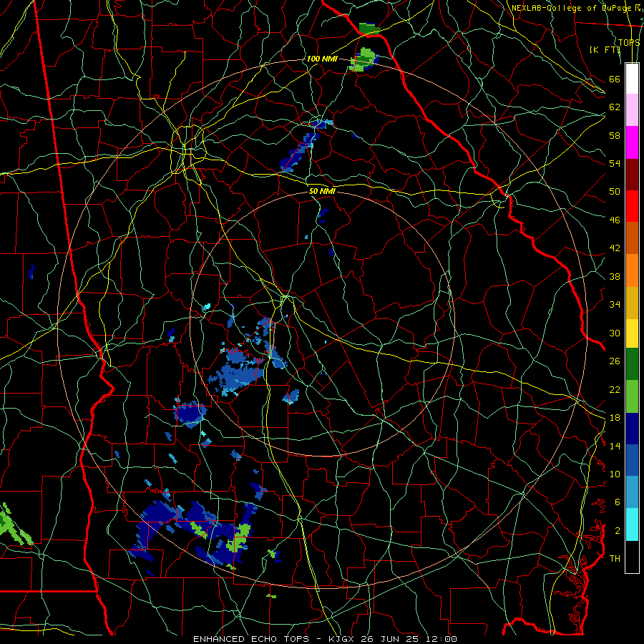
Task: Pick the magenta legend swatch
Action: coord(632,142)
